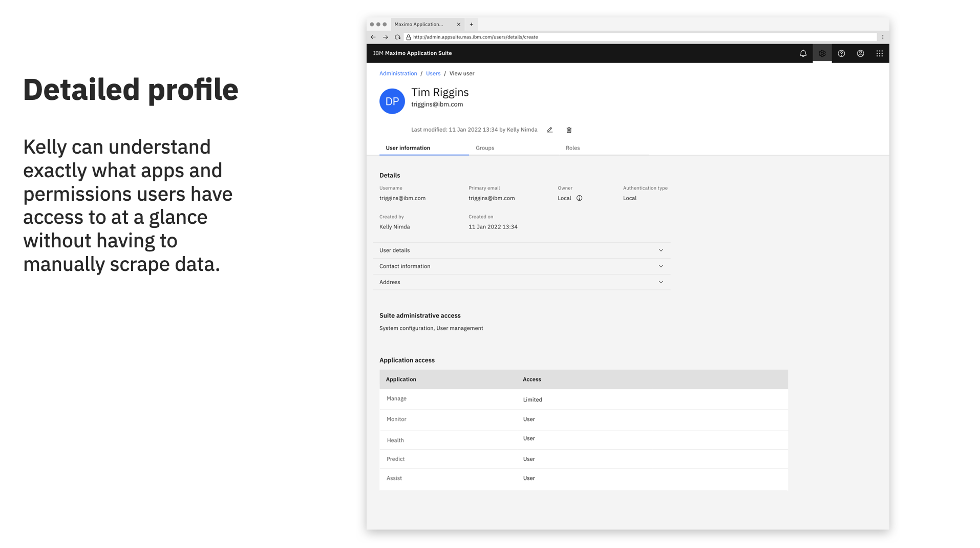Open the notifications bell icon
Viewport: 980px width, 548px height.
(x=803, y=53)
